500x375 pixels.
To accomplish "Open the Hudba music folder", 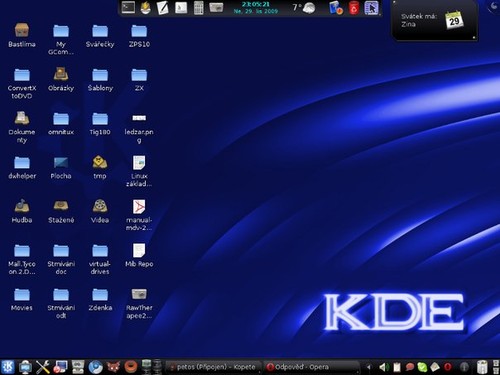I will point(22,211).
